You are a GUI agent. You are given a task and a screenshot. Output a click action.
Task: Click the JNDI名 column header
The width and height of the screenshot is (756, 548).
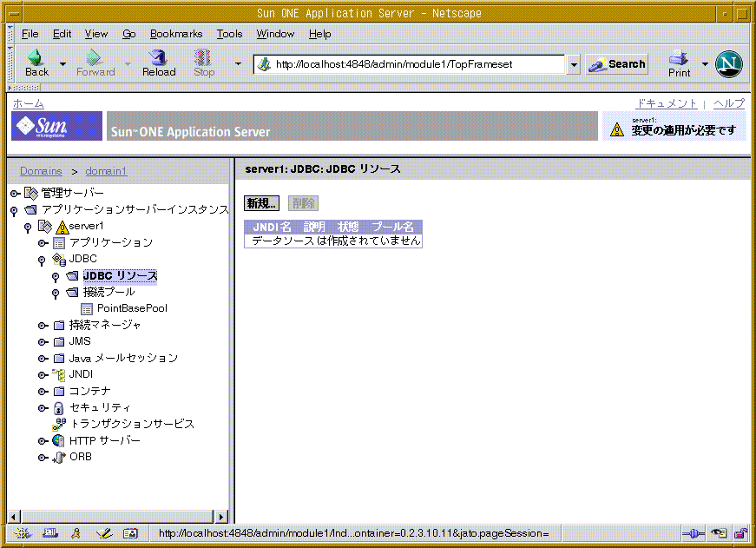pos(272,227)
